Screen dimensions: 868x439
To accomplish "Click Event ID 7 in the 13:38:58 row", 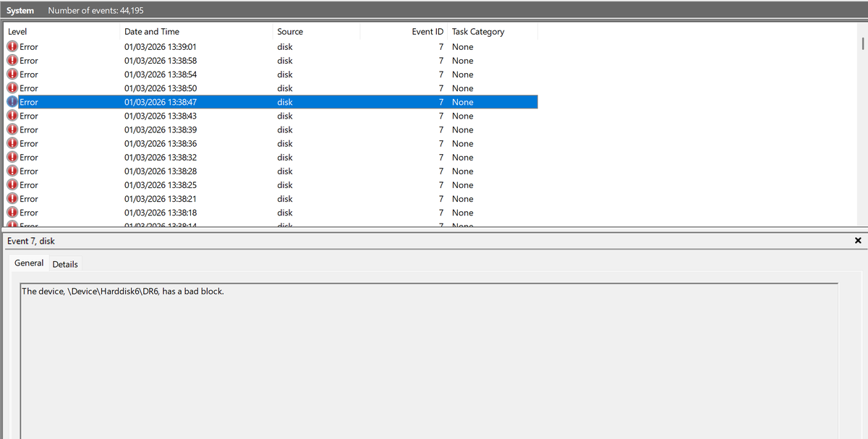I will coord(441,61).
